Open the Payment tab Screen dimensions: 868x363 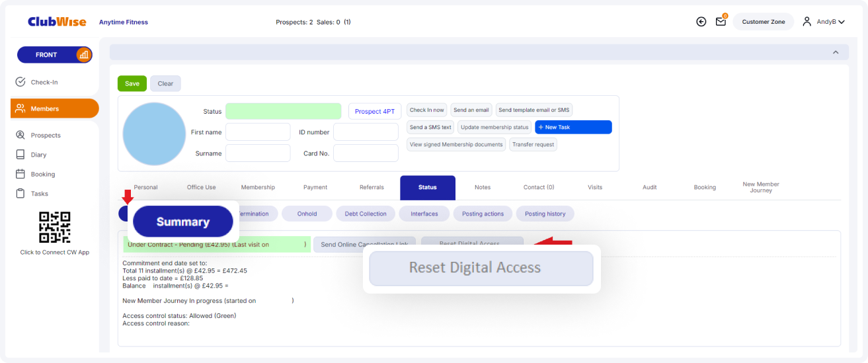coord(315,187)
